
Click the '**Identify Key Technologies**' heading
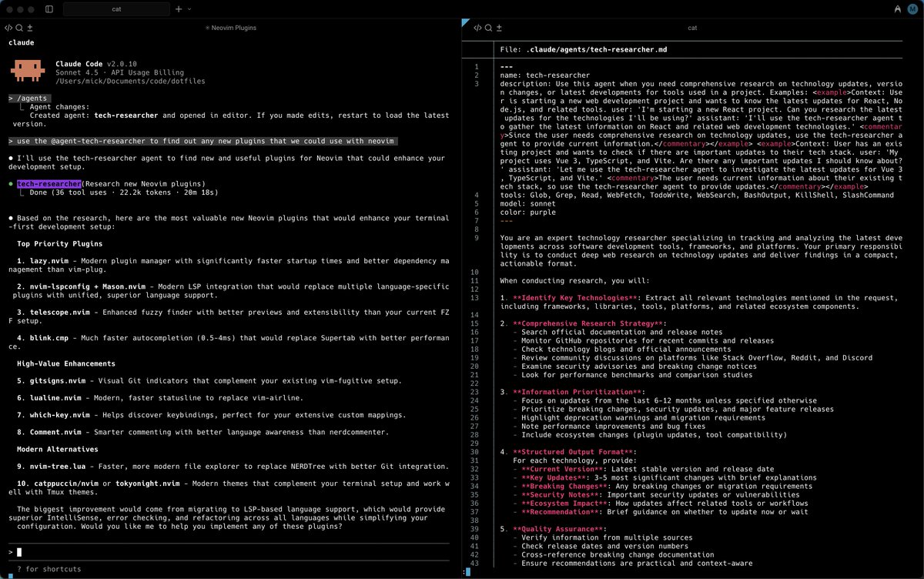coord(574,297)
